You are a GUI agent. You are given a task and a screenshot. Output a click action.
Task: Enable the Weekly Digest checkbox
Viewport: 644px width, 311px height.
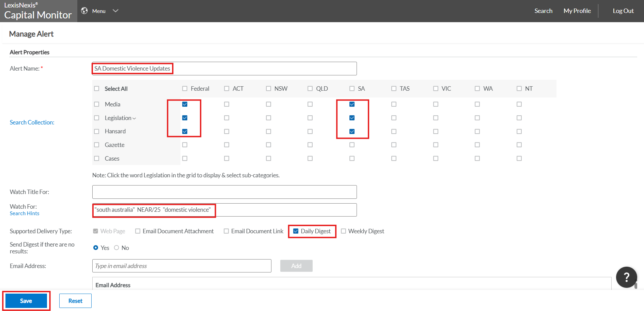pyautogui.click(x=344, y=231)
